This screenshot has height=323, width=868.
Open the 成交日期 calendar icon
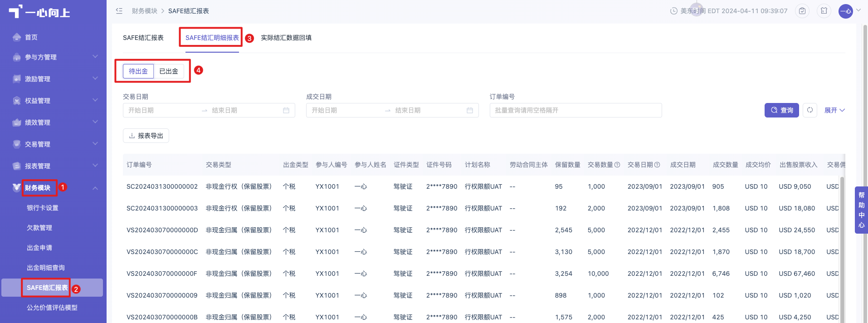pyautogui.click(x=470, y=110)
